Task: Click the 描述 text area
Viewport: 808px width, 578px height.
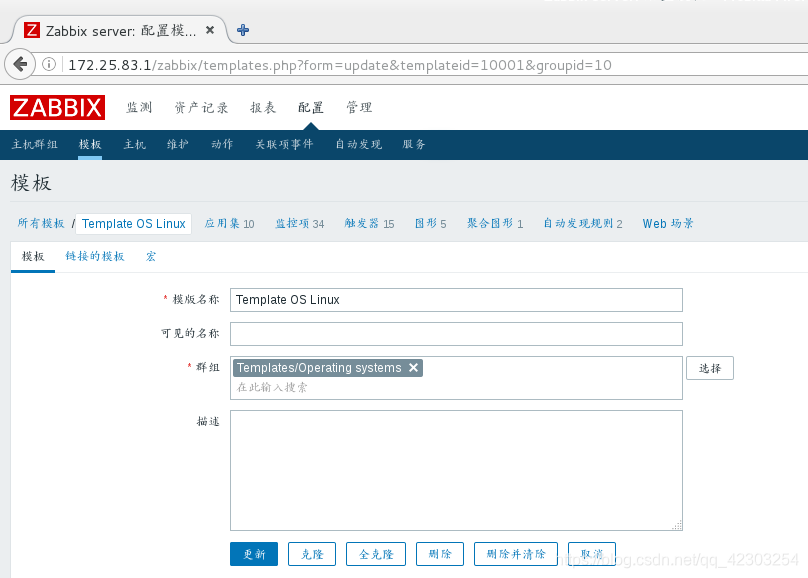Action: 456,470
